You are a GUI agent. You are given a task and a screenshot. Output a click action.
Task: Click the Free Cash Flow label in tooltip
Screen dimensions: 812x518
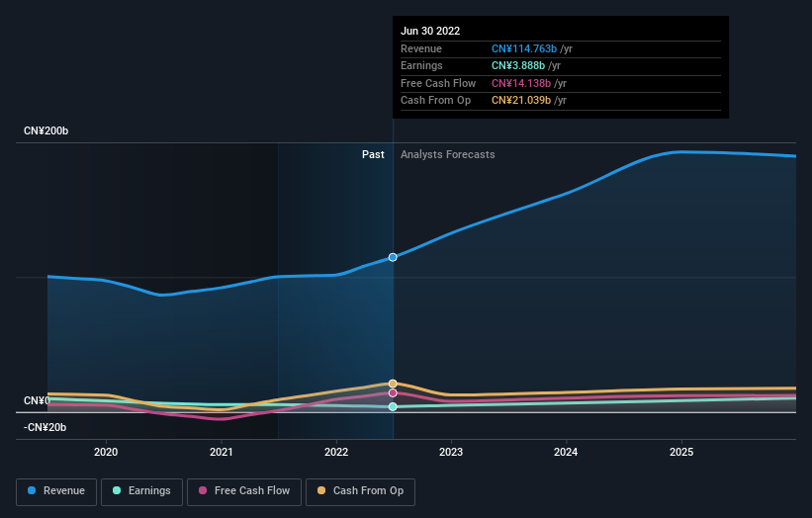[x=438, y=83]
